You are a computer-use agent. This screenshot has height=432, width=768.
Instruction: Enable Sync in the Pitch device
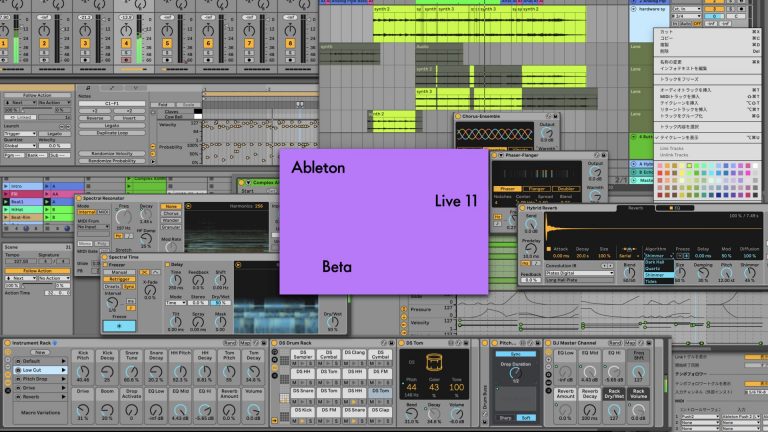[x=515, y=354]
